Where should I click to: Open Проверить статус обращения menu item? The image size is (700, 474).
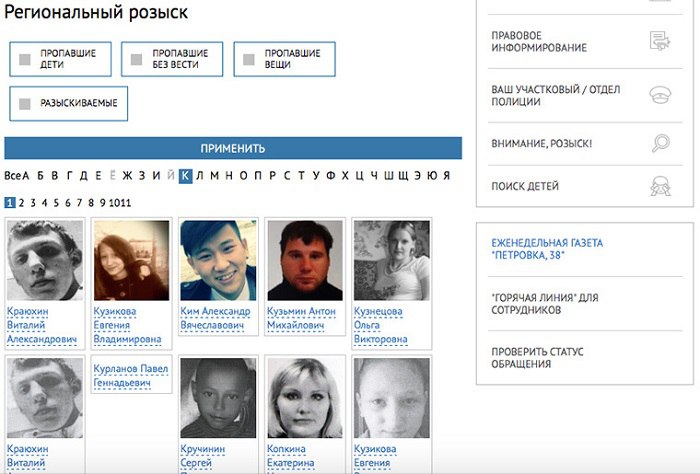coord(537,358)
